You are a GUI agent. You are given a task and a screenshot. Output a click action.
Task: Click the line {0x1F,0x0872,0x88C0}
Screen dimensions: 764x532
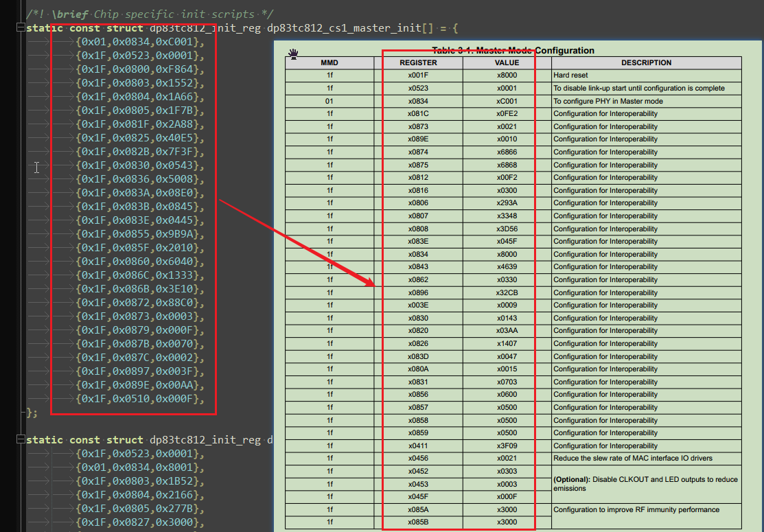[140, 303]
